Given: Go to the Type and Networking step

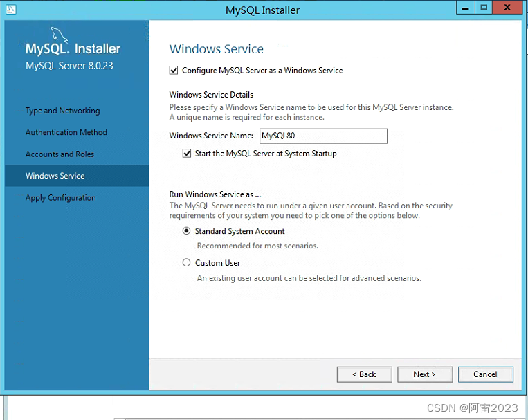Looking at the screenshot, I should pyautogui.click(x=63, y=111).
